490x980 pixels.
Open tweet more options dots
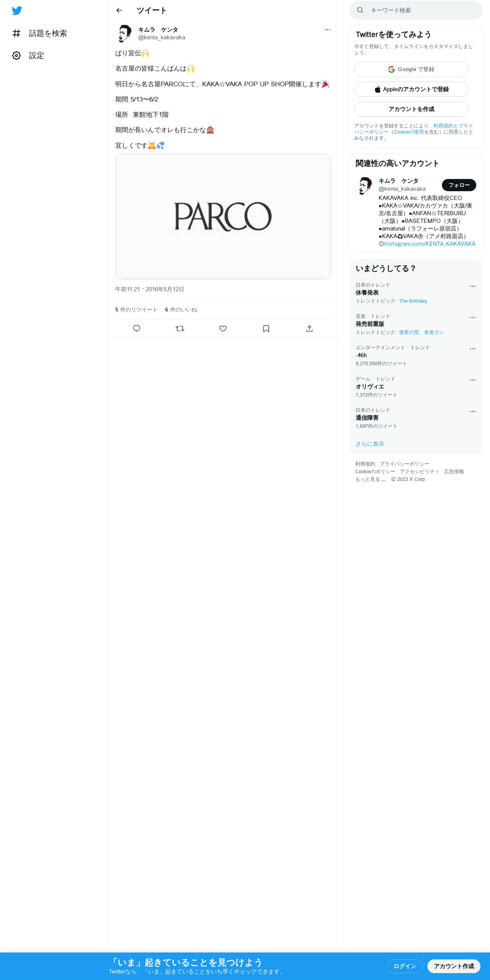tap(327, 30)
